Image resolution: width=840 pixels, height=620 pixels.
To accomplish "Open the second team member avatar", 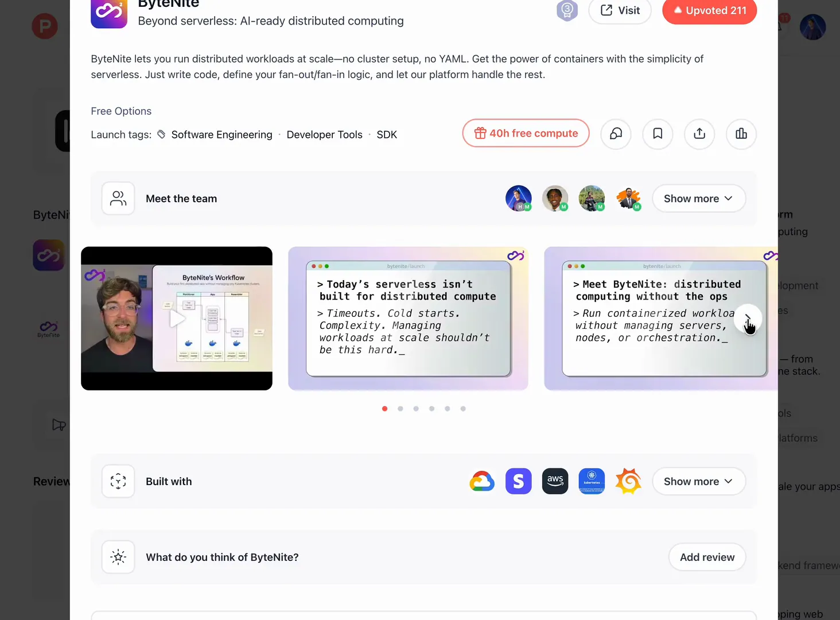I will (555, 199).
